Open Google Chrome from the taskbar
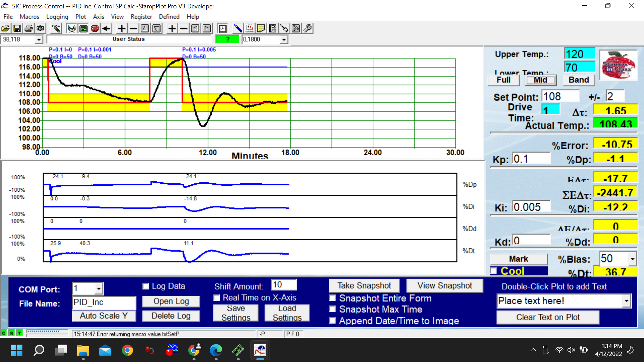The height and width of the screenshot is (362, 644). pos(127,350)
